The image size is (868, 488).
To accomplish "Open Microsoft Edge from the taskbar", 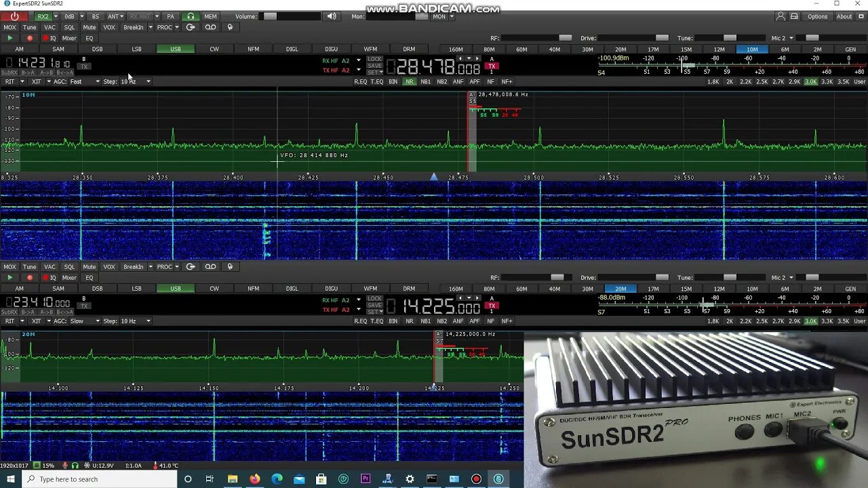I will pos(277,479).
